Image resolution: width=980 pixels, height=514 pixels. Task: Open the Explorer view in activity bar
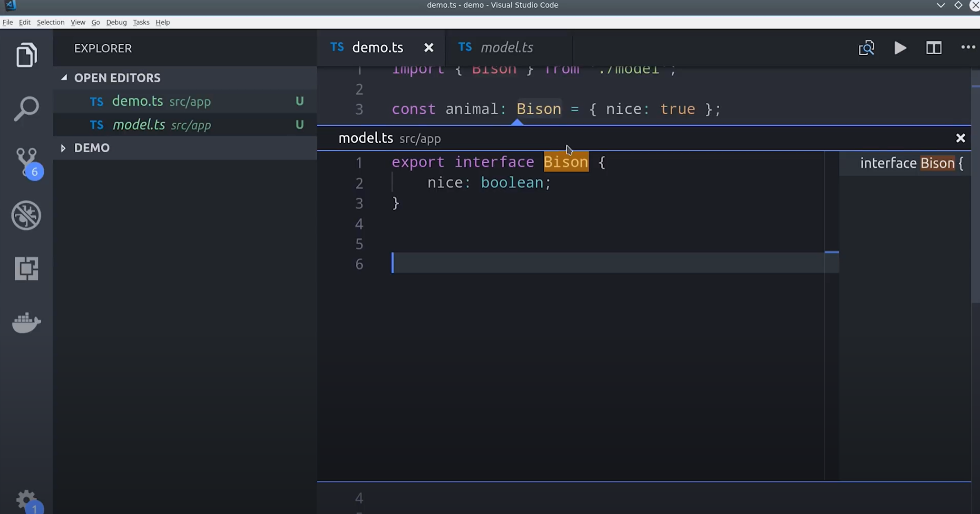click(x=26, y=55)
